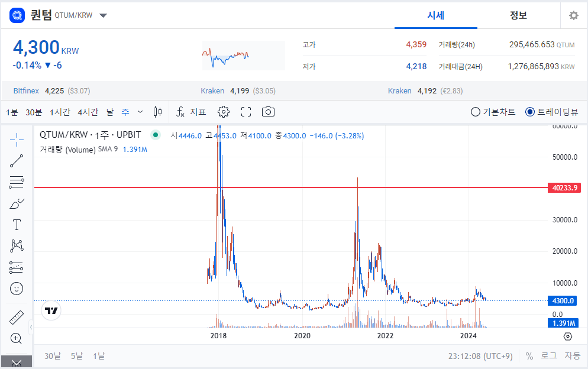Select the ruler measure tool
The height and width of the screenshot is (369, 588).
(17, 317)
